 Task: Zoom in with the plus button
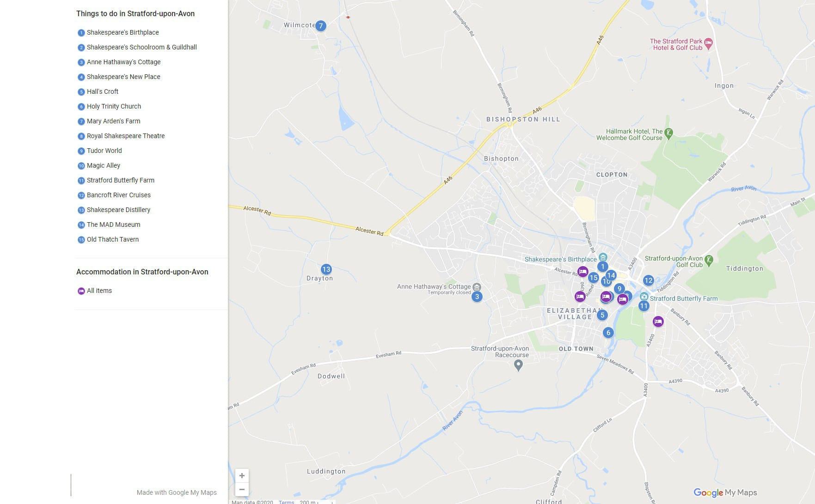coord(242,476)
